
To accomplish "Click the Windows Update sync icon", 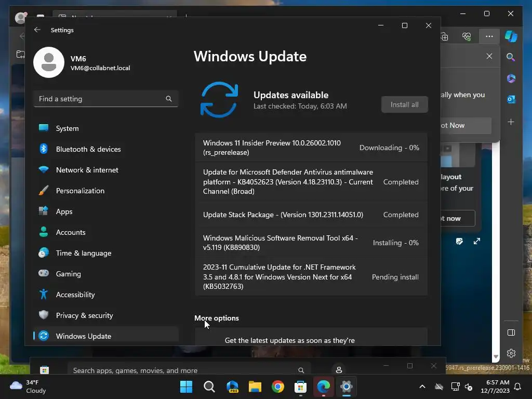I will tap(219, 99).
